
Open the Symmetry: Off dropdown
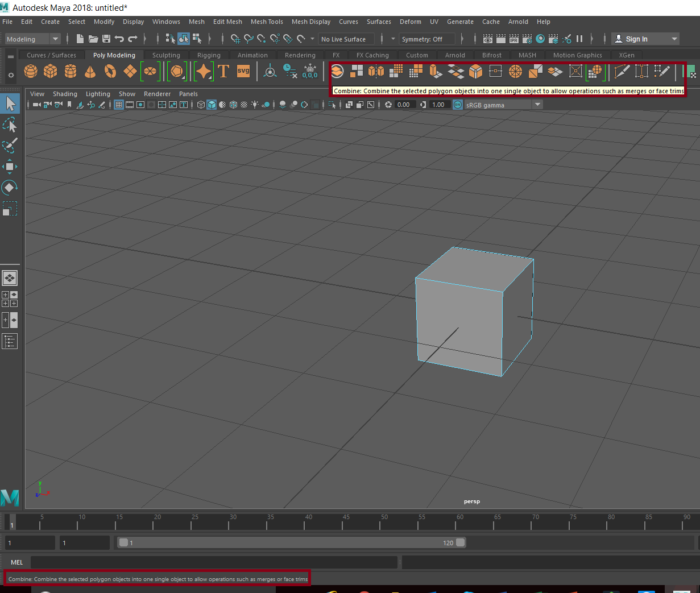click(x=427, y=39)
